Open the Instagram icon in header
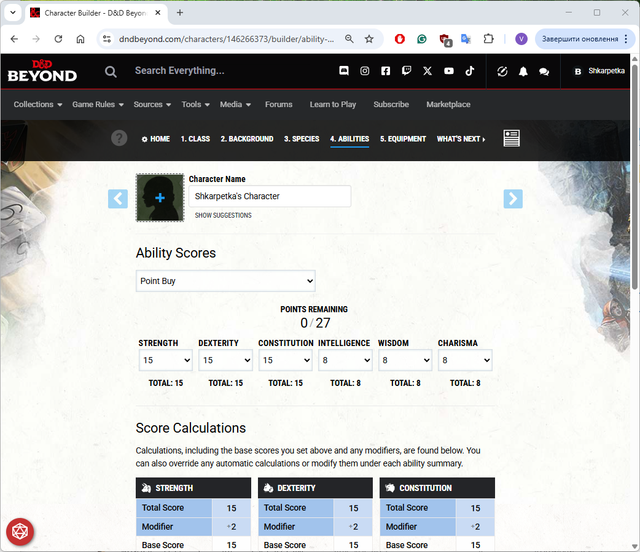 coord(365,71)
